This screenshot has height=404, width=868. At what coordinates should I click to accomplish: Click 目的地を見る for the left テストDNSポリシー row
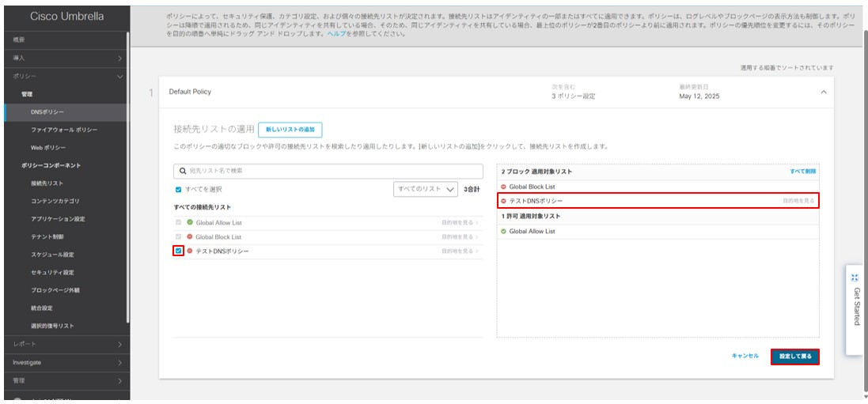pyautogui.click(x=457, y=251)
